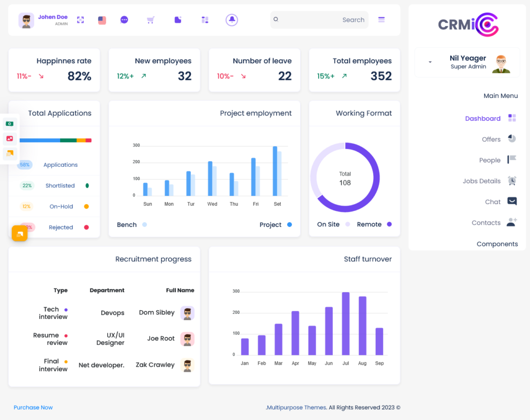The image size is (530, 420).
Task: Click Dom Sibley's avatar
Action: [187, 313]
